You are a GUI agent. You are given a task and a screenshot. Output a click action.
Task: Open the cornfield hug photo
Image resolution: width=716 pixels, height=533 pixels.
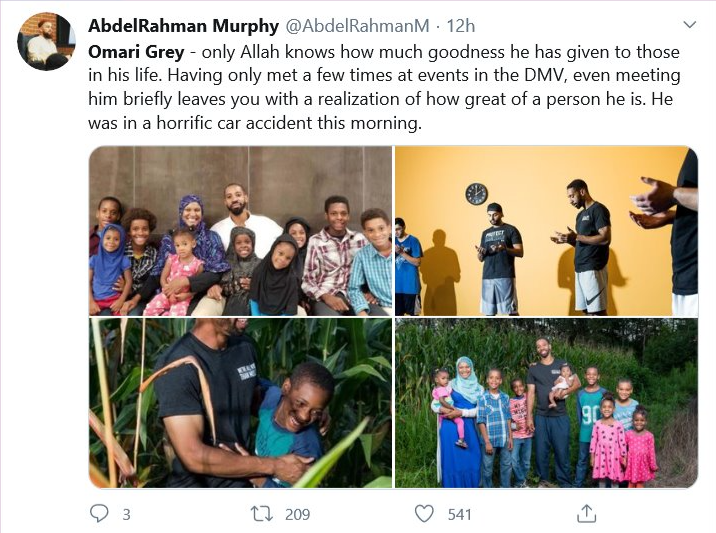click(x=240, y=403)
